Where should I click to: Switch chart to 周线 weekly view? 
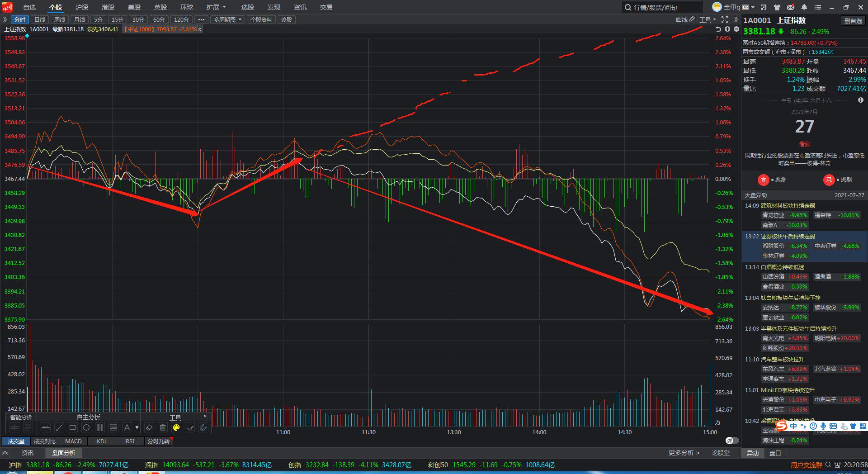tap(60, 19)
